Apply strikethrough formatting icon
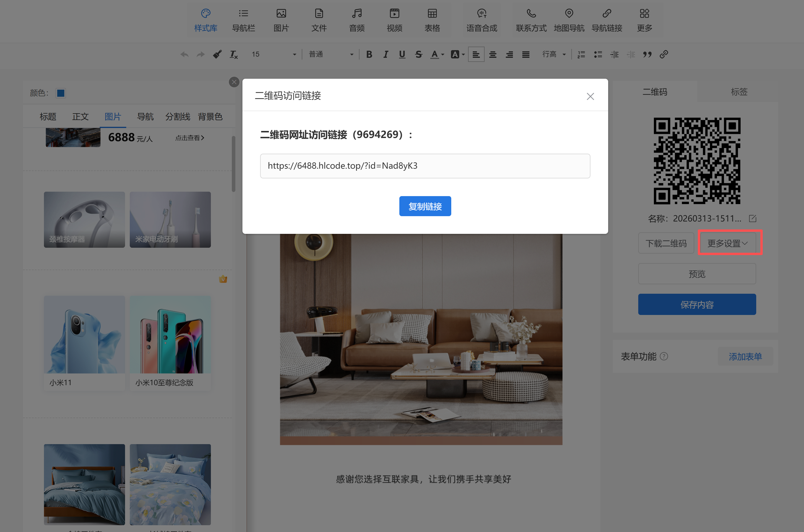Screen dimensions: 804x532 pos(418,54)
